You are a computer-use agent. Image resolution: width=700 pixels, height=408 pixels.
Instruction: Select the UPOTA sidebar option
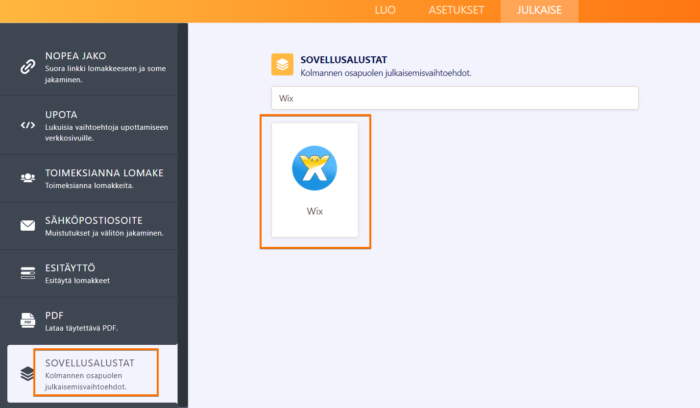tap(89, 125)
